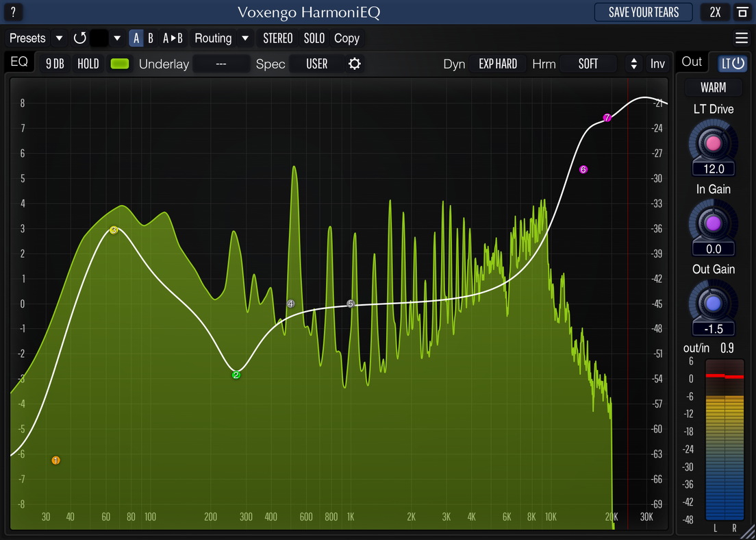Click the window collapse icon in the title bar
This screenshot has height=540, width=756.
point(742,12)
